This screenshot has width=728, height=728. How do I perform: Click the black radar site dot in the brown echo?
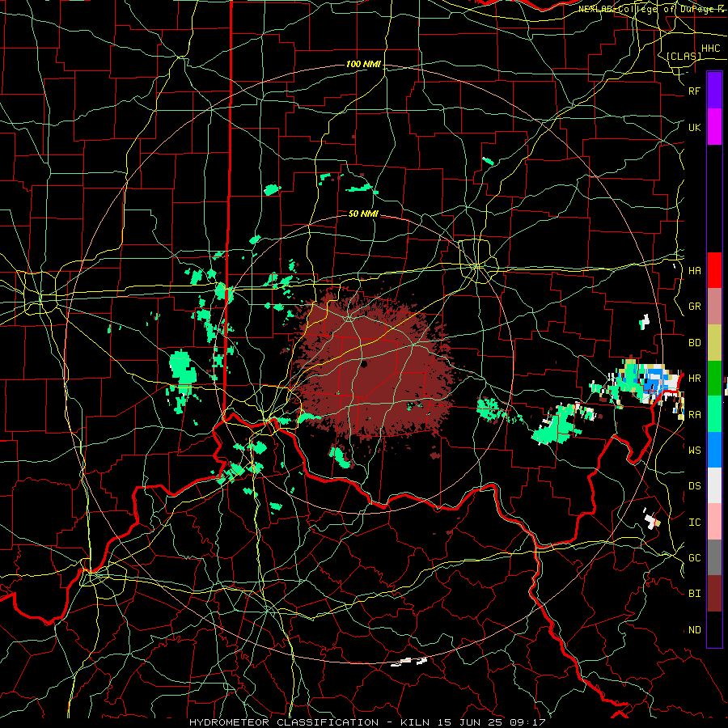pyautogui.click(x=363, y=363)
